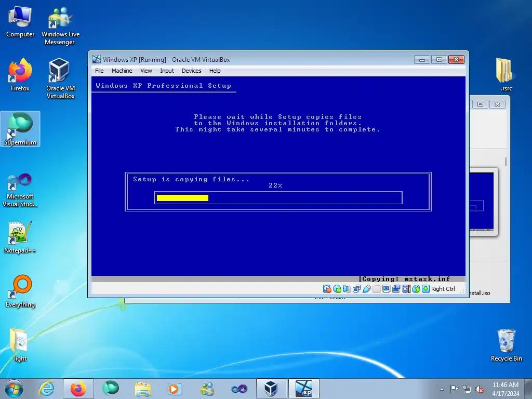
Task: Click the CPU virtualization V indicator
Action: pyautogui.click(x=406, y=289)
